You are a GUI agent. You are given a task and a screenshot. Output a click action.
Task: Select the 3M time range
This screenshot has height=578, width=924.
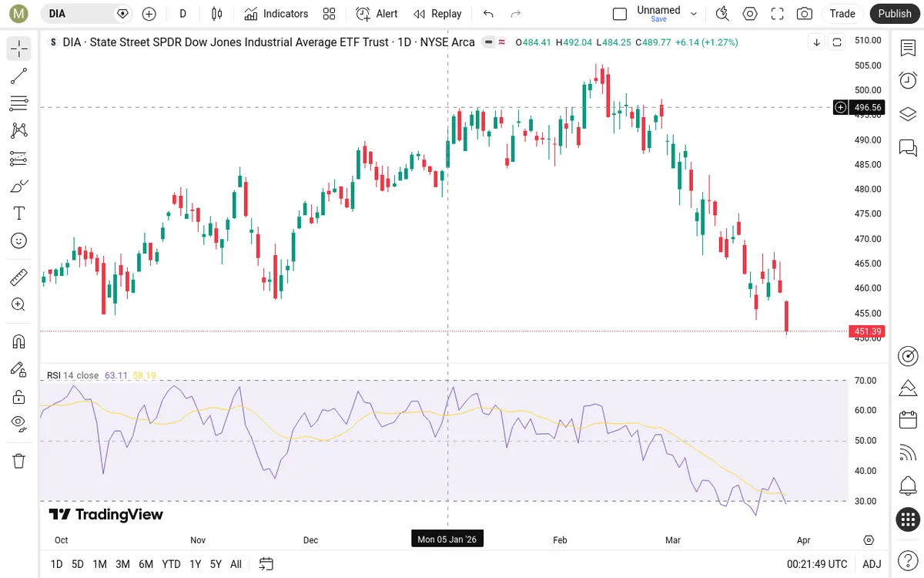tap(122, 564)
